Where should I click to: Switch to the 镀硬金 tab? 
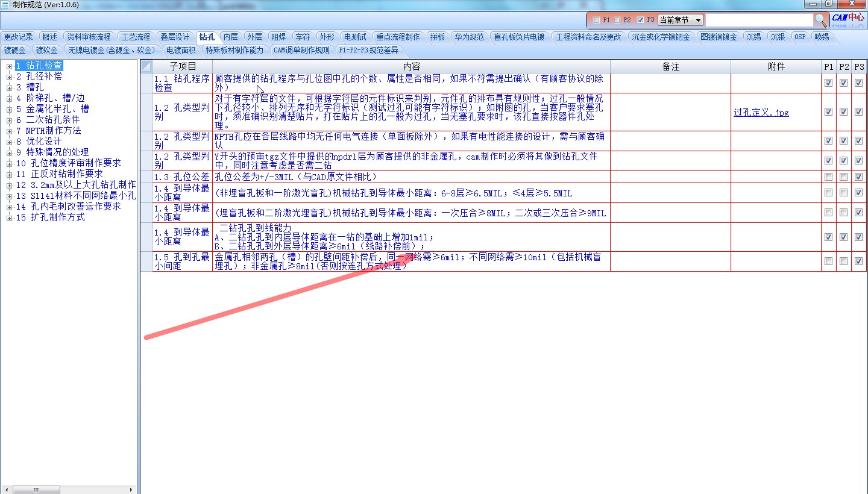coord(15,50)
